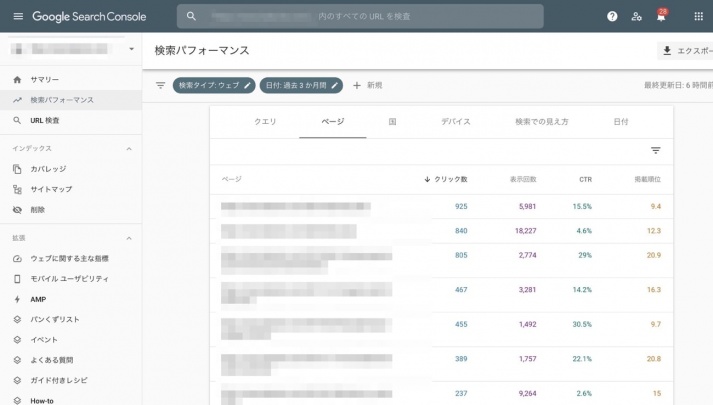Click the gauge icon beside ウェブに関する主な指標
Screen dimensions: 713x405
(17, 259)
